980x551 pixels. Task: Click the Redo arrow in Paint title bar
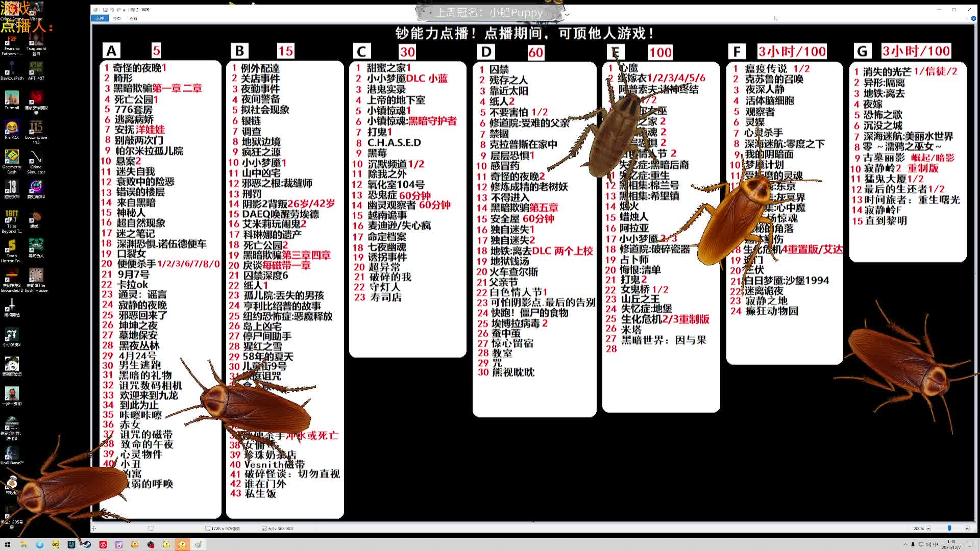[x=119, y=10]
